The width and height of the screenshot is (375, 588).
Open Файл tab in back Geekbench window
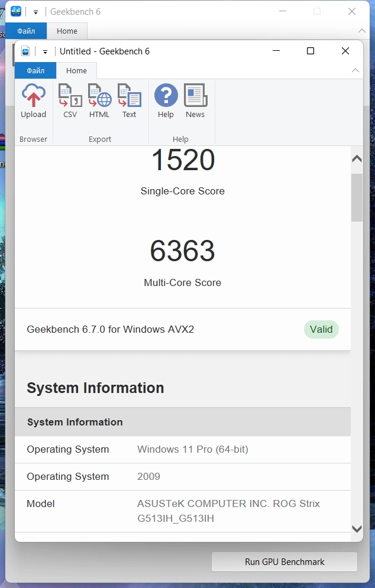[26, 31]
